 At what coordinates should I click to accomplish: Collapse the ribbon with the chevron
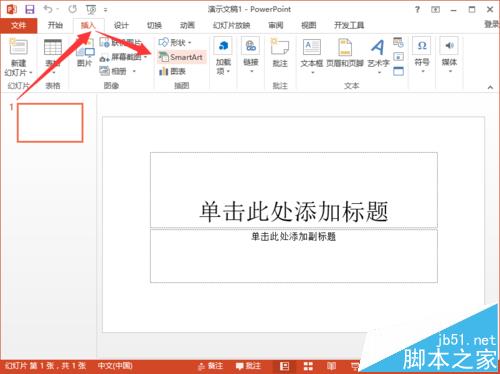tap(490, 87)
